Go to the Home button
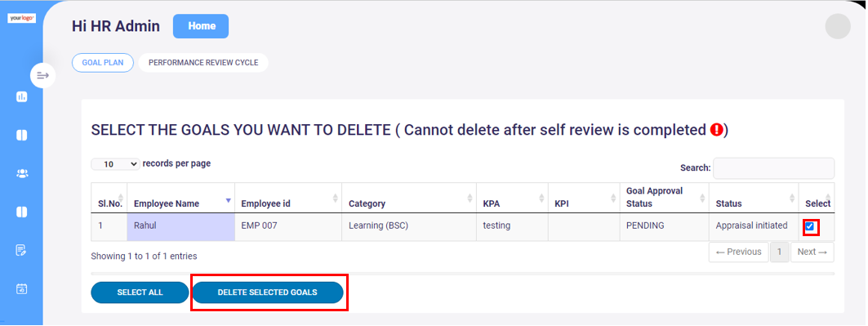This screenshot has height=326, width=868. point(201,26)
